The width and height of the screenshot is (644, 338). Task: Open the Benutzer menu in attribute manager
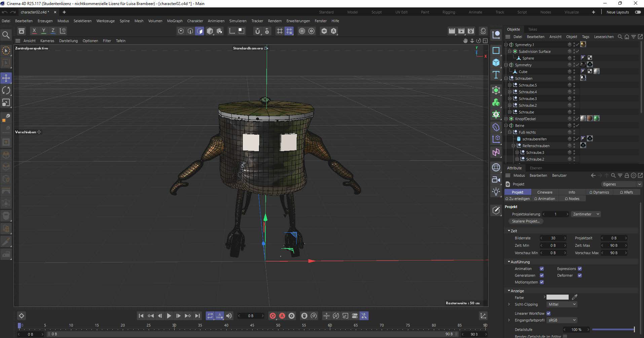(559, 175)
